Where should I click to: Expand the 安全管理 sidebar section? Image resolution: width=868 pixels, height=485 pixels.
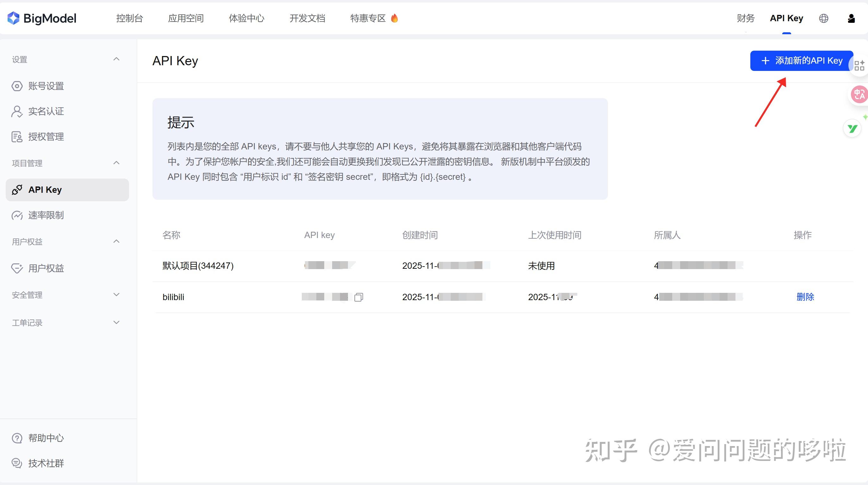(117, 294)
